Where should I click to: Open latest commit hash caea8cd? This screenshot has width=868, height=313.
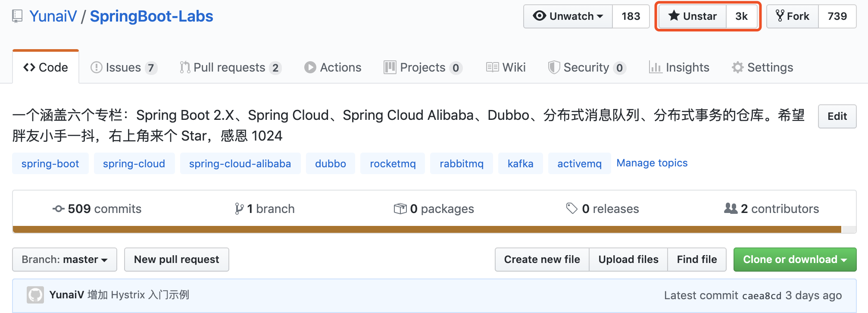(x=762, y=296)
